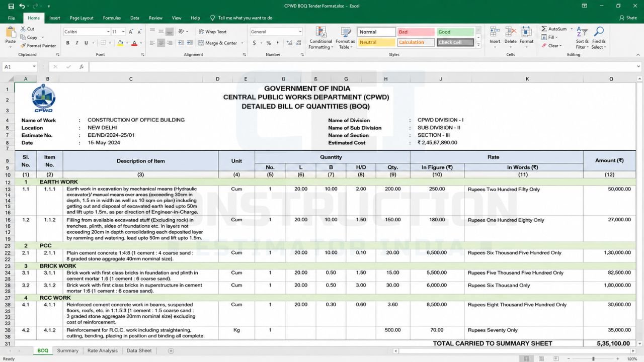Click the AutoSum sigma icon

click(544, 29)
